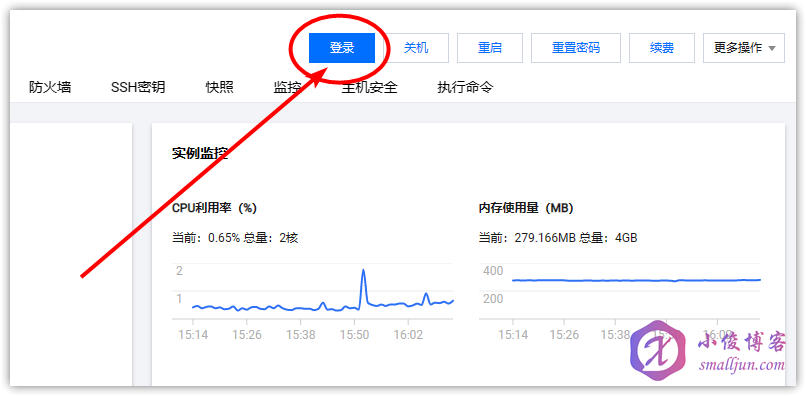
Task: Open the 主机安全 host security tab
Action: click(x=370, y=87)
